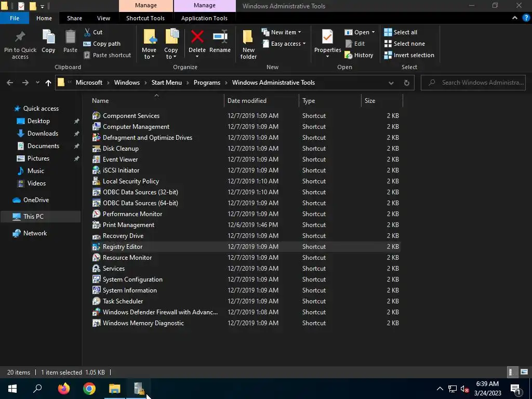Sort by the Size column header

pyautogui.click(x=382, y=101)
